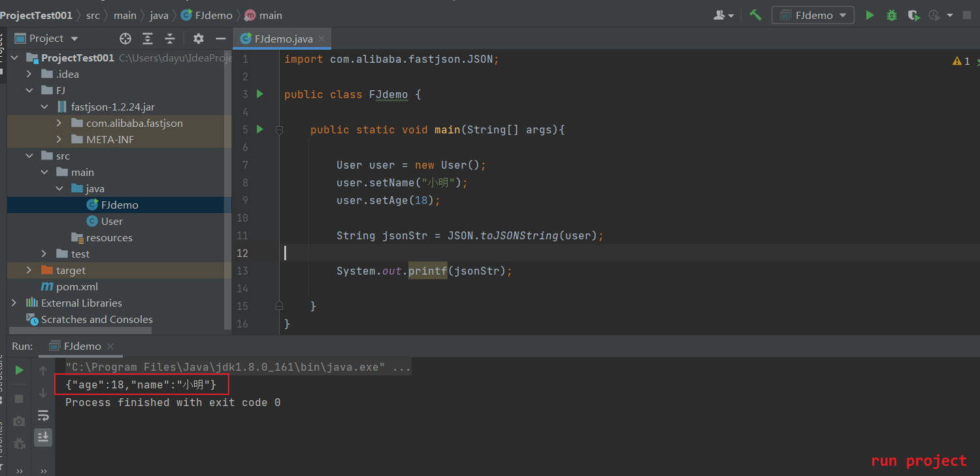The image size is (980, 476).
Task: Start debugging with the green bug icon
Action: click(891, 15)
